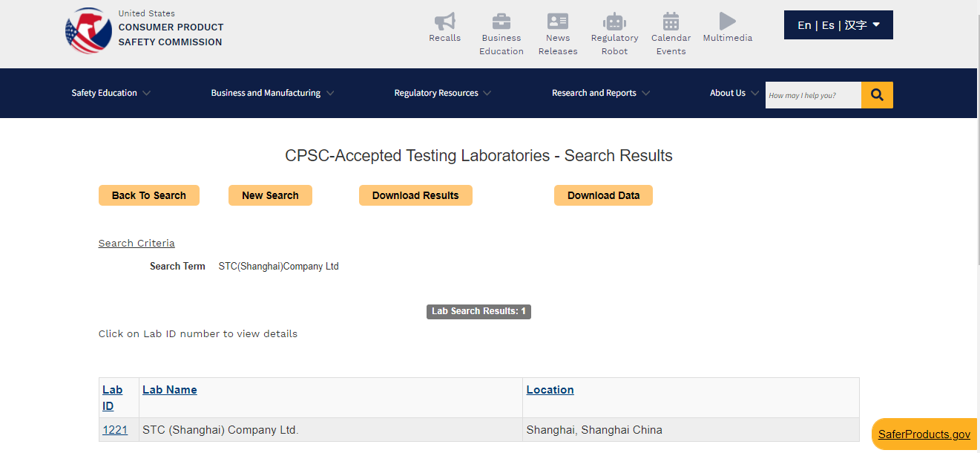The width and height of the screenshot is (980, 453).
Task: Sort results by Lab Name column
Action: pos(170,389)
